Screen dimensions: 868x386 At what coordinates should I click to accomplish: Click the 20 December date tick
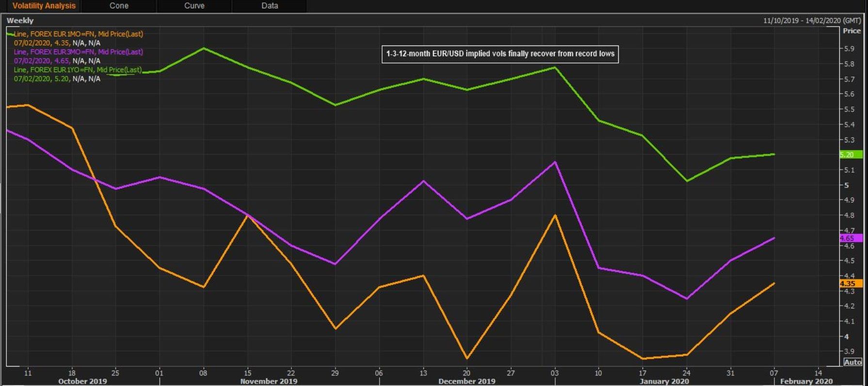click(466, 373)
